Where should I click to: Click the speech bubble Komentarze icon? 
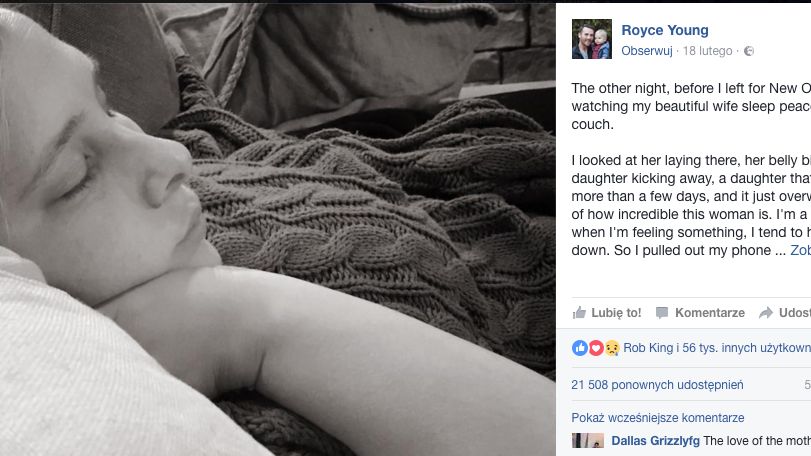tap(662, 313)
